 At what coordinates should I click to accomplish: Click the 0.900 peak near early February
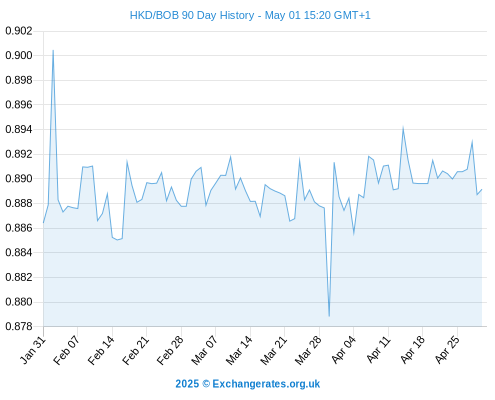click(x=53, y=51)
